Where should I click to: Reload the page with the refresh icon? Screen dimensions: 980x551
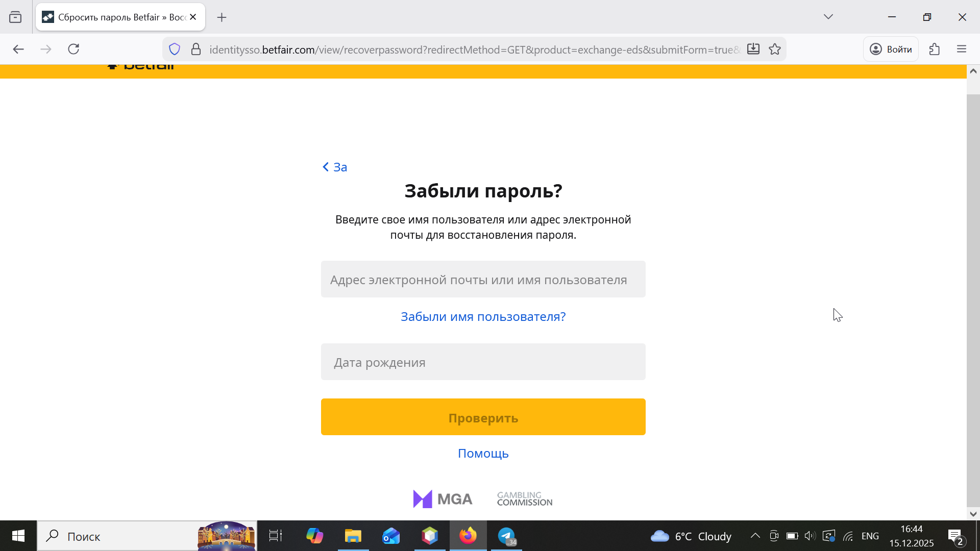click(73, 49)
